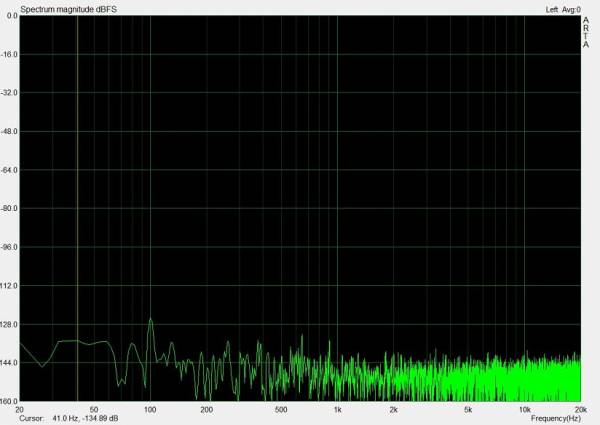Screen dimensions: 600x425
Task: Click the 'Cursor:' label
Action: click(31, 418)
